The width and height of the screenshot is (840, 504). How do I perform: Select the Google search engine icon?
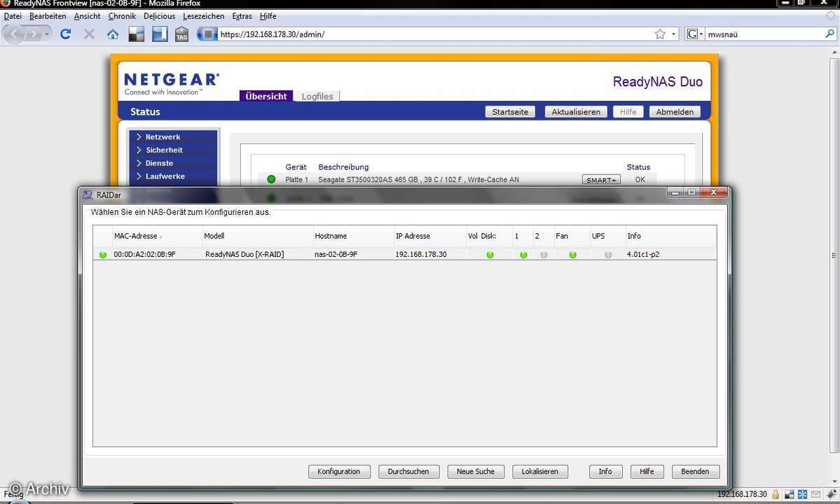click(x=692, y=34)
